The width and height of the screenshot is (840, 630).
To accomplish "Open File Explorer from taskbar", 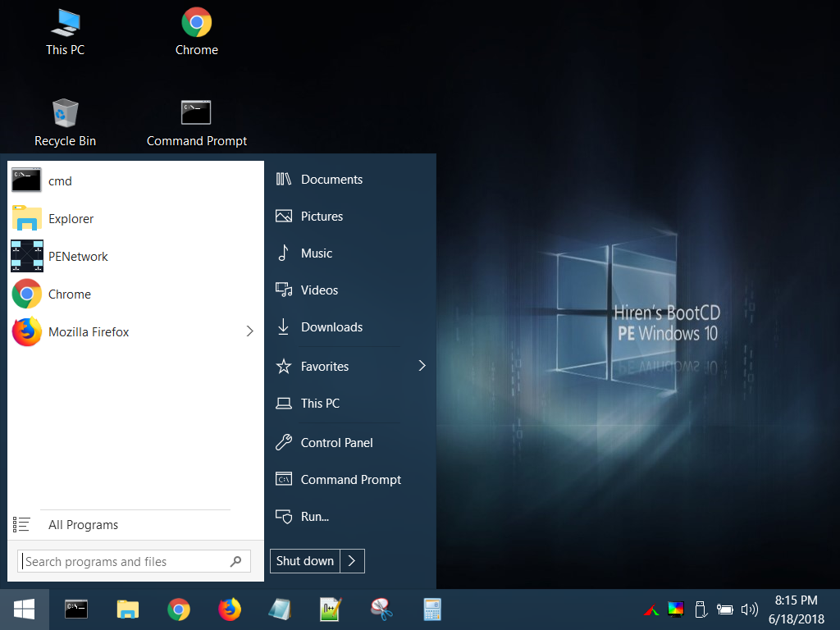I will (127, 609).
